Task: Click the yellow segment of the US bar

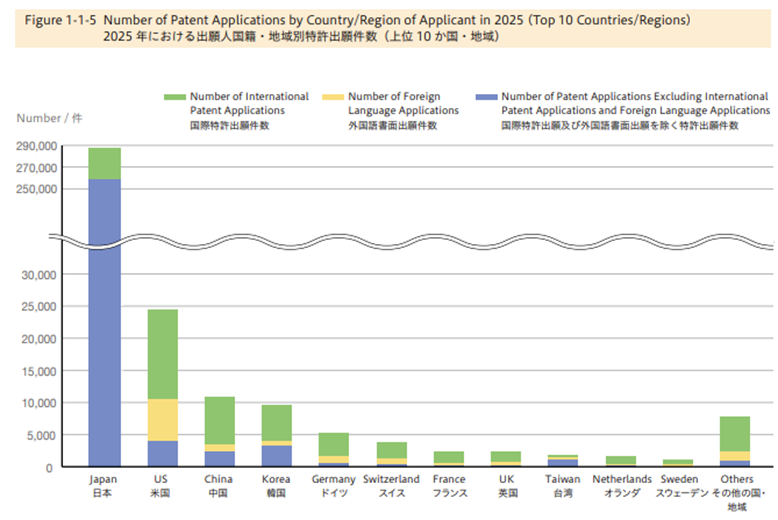Action: (x=162, y=420)
